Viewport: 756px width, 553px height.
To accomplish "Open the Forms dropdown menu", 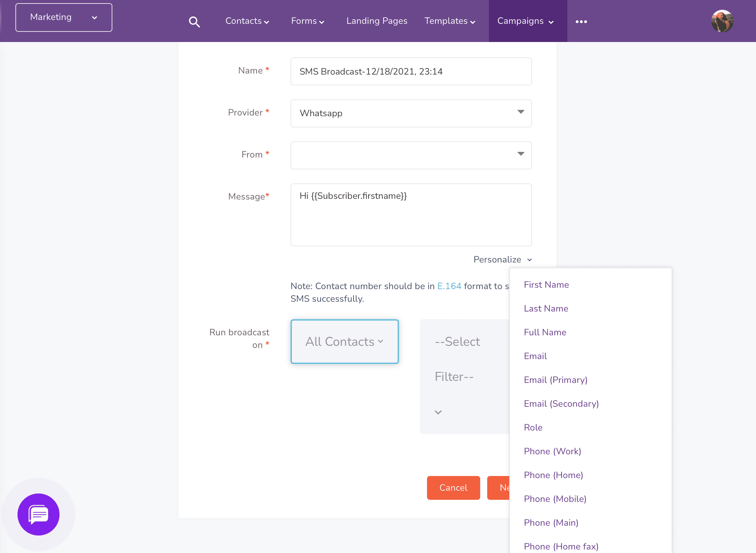I will [308, 21].
